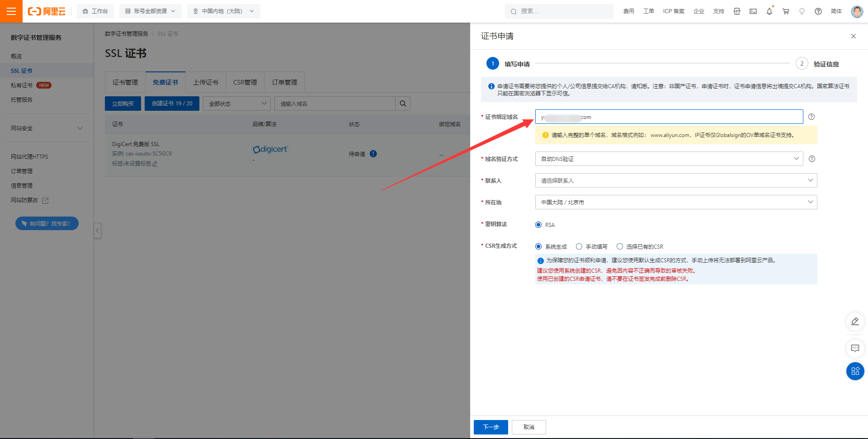Open the shopping cart icon
Viewport: 868px width, 439px height.
[786, 11]
